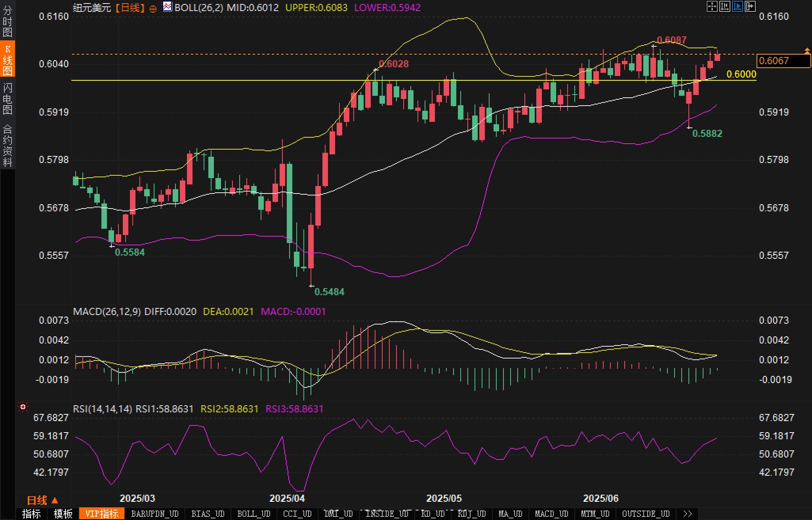
Task: Click the 2025/05 date axis label
Action: 444,498
